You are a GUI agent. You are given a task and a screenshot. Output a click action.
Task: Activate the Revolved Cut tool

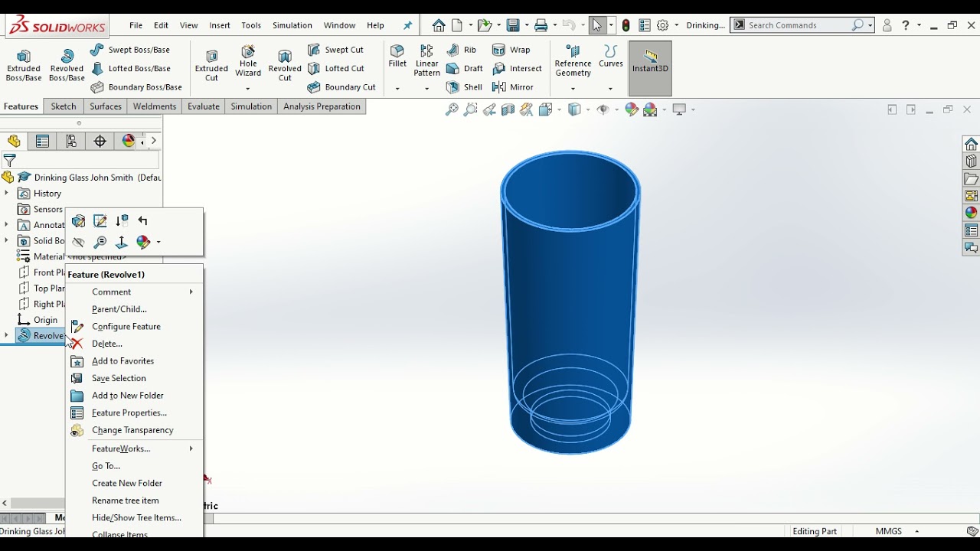point(285,66)
